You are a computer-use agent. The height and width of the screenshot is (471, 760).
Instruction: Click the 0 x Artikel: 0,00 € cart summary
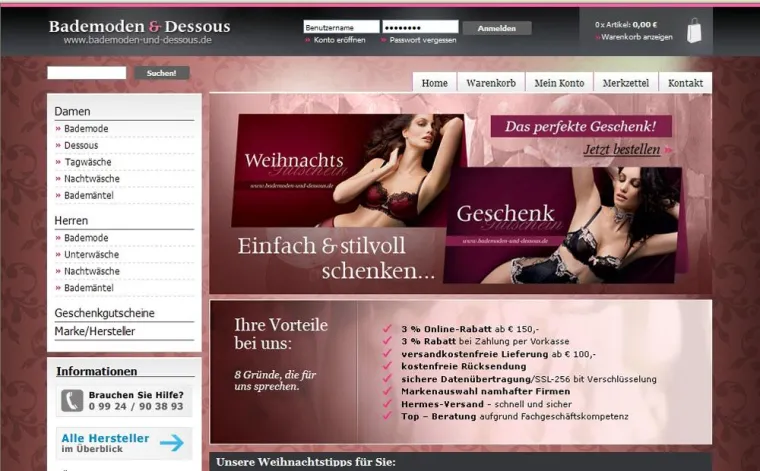[x=626, y=25]
